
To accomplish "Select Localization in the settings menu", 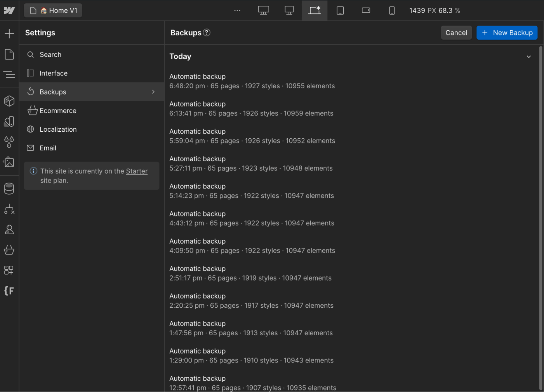I will (x=58, y=129).
